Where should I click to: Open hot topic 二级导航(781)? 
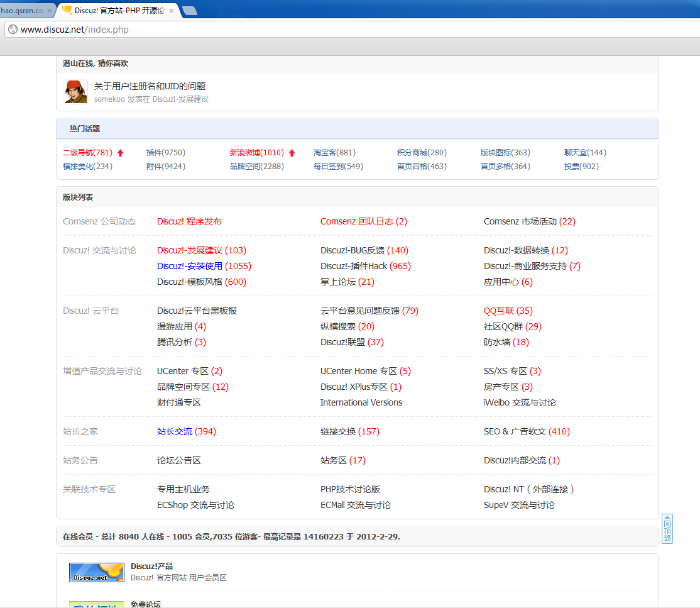pyautogui.click(x=87, y=153)
